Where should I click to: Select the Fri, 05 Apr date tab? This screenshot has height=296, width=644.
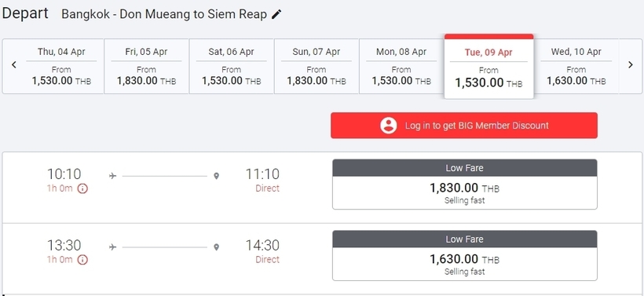pyautogui.click(x=147, y=67)
